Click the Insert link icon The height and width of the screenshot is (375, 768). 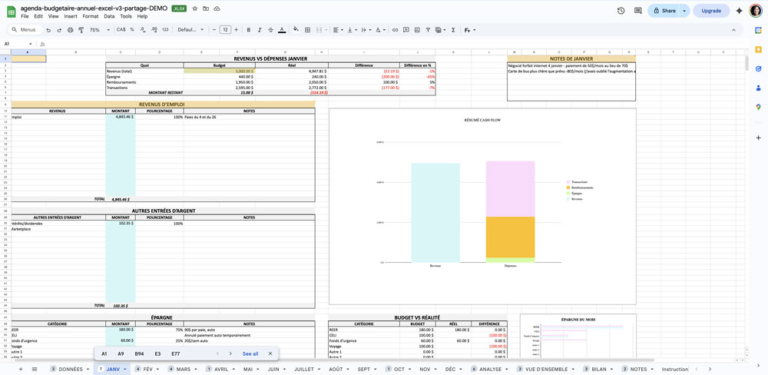point(395,30)
